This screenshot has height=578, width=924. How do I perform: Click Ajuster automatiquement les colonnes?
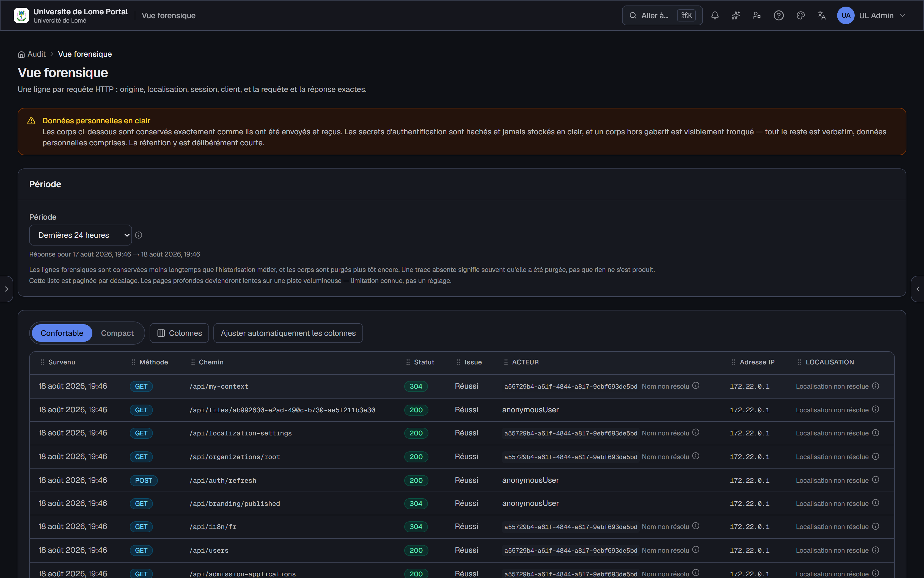[x=288, y=333]
